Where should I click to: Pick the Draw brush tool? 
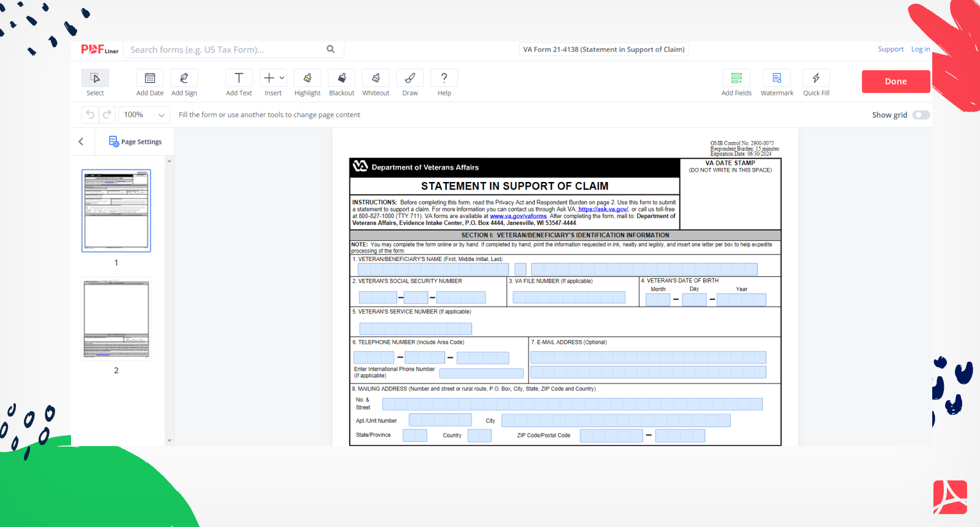(x=410, y=78)
